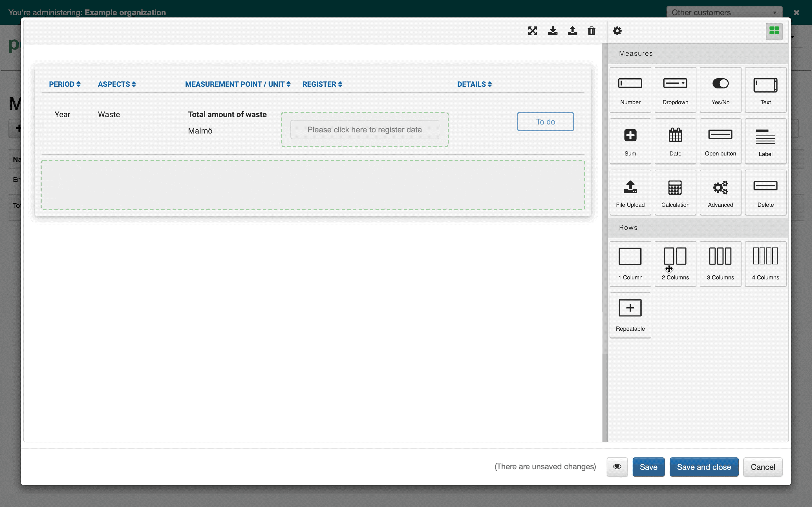This screenshot has width=812, height=507.
Task: Select the Yes/No toggle measure
Action: 720,90
